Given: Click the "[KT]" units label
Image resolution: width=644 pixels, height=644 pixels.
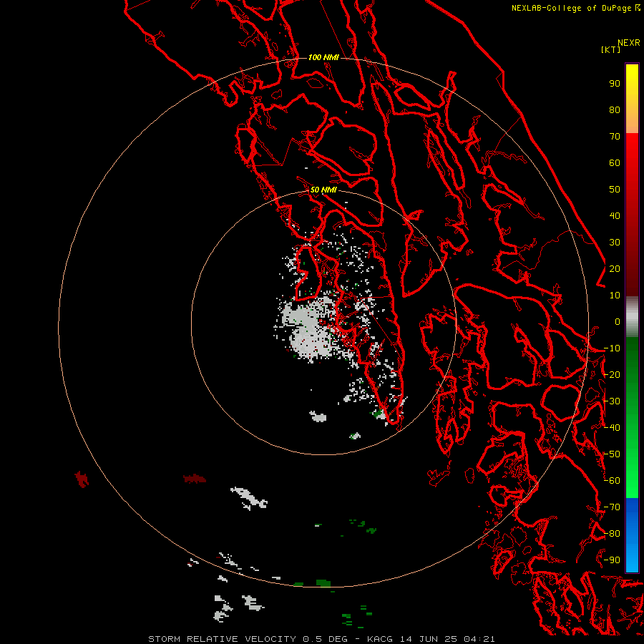Looking at the screenshot, I should pyautogui.click(x=611, y=49).
